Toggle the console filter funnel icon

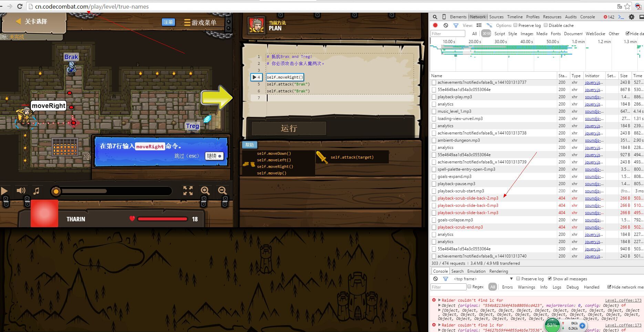[445, 279]
